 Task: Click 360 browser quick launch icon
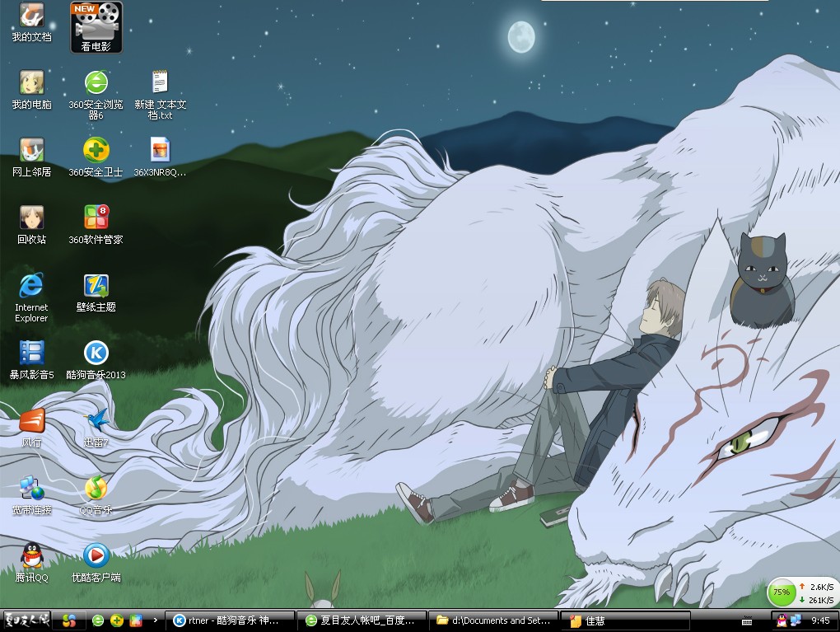98,620
